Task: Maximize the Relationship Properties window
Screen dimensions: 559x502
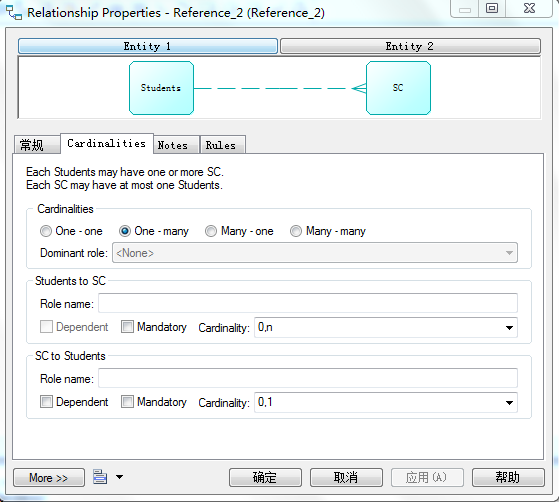Action: tap(492, 8)
